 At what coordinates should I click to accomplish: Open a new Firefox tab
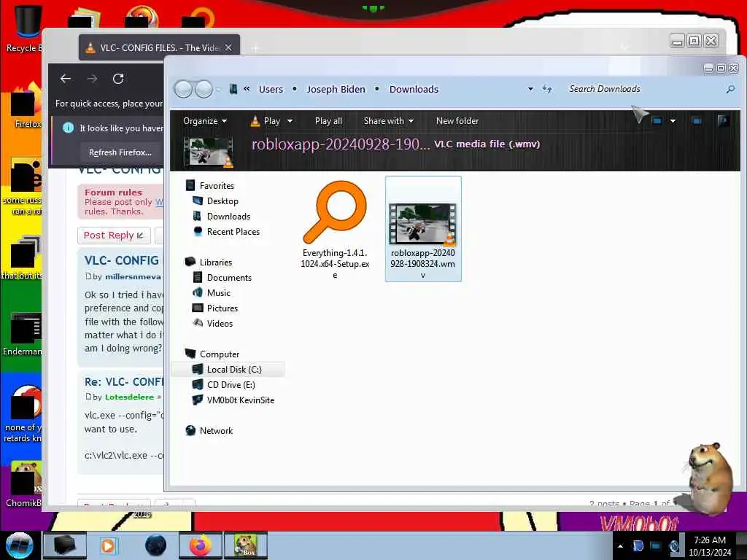255,48
